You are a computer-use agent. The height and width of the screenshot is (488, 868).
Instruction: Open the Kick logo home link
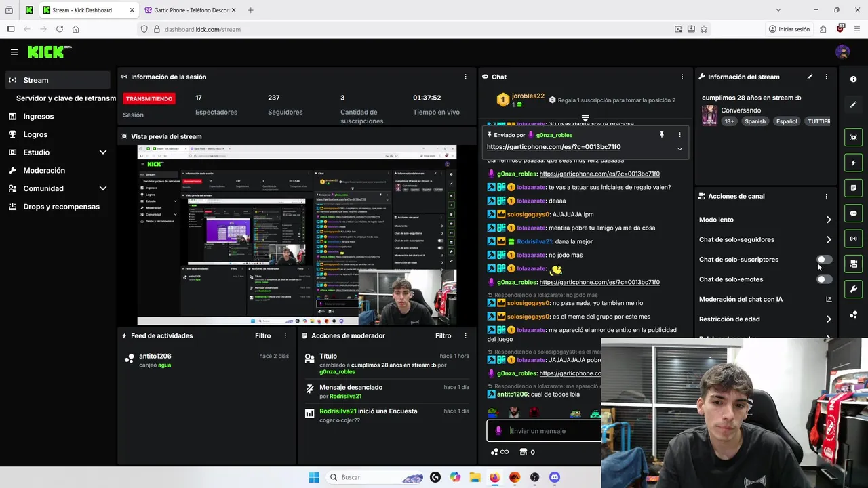click(x=49, y=52)
